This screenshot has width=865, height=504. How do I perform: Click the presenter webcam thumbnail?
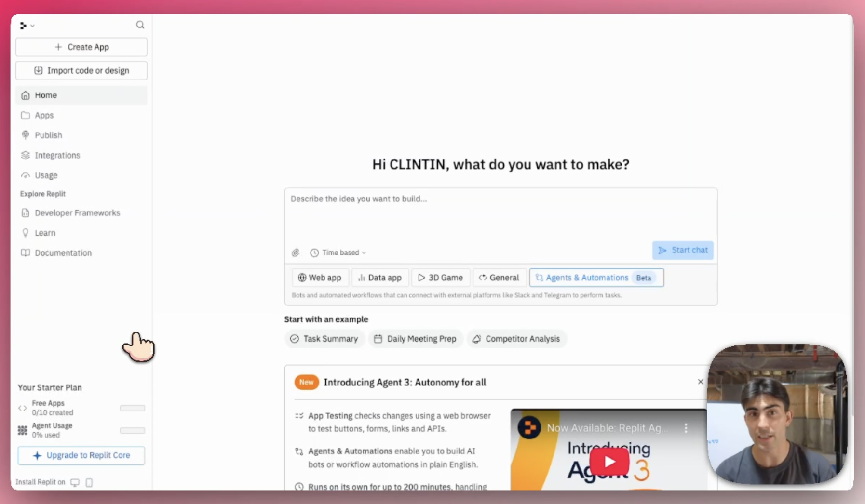(777, 414)
